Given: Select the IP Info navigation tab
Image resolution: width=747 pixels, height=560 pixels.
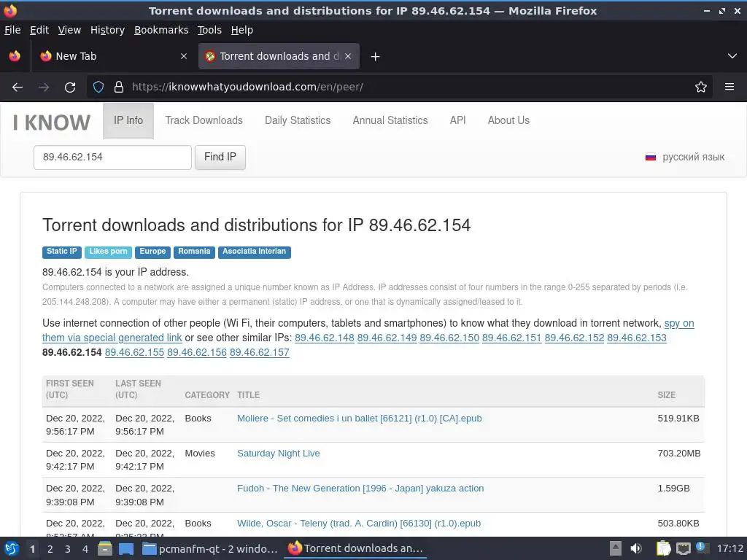Looking at the screenshot, I should [128, 120].
